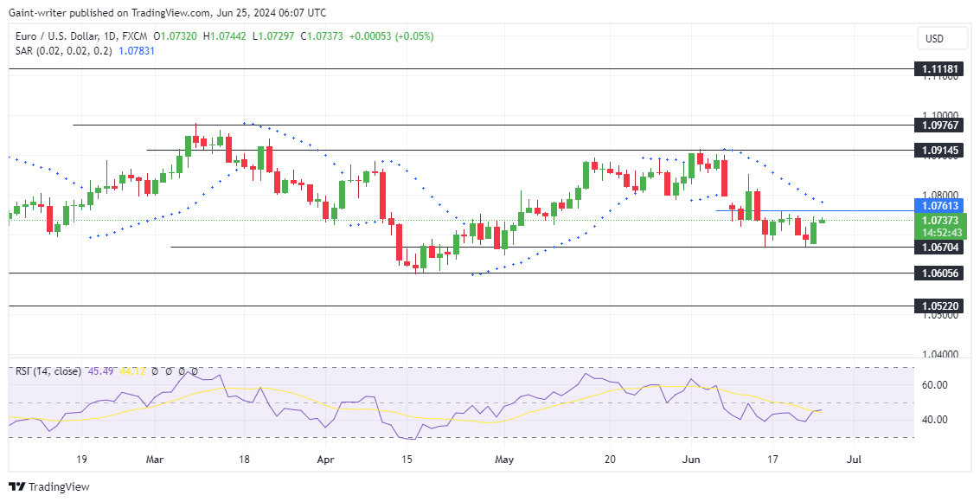Screen dimensions: 980x502
Task: Click the TradingView logo at bottom left
Action: [x=49, y=487]
